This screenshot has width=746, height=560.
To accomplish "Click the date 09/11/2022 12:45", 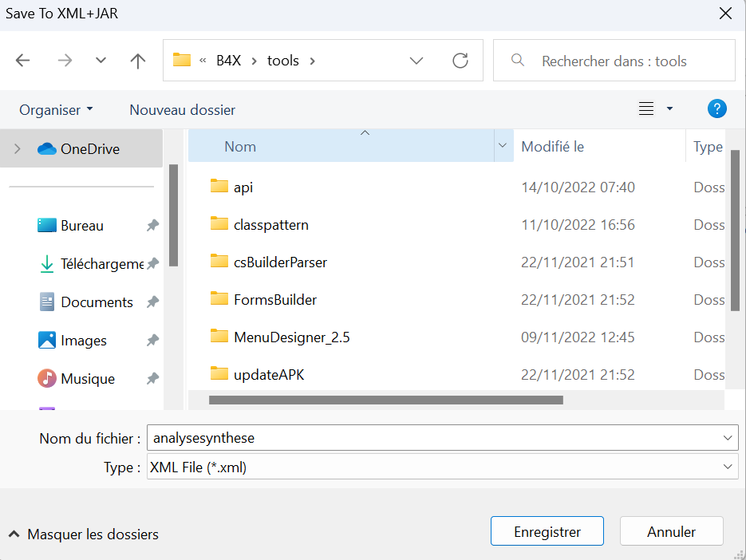I will (578, 337).
